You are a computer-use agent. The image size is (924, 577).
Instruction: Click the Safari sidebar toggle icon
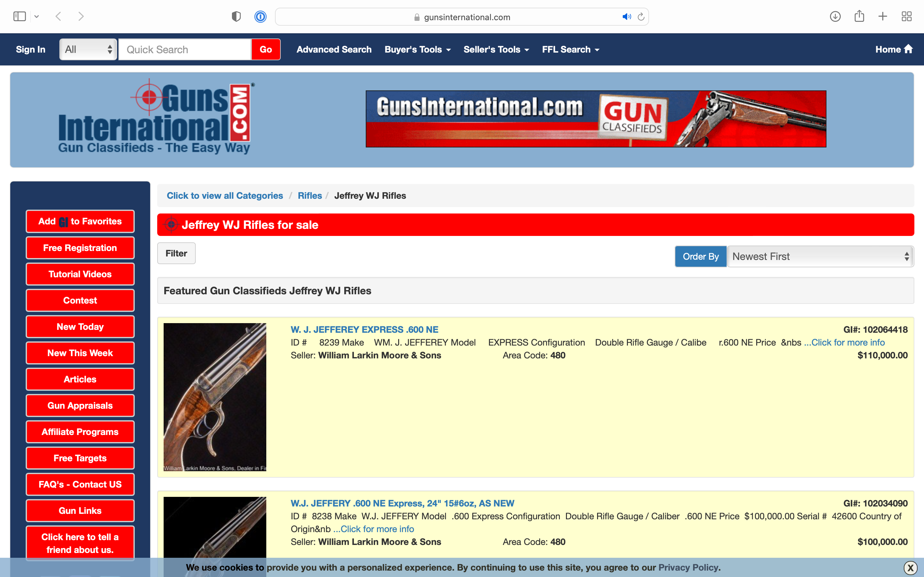click(20, 16)
